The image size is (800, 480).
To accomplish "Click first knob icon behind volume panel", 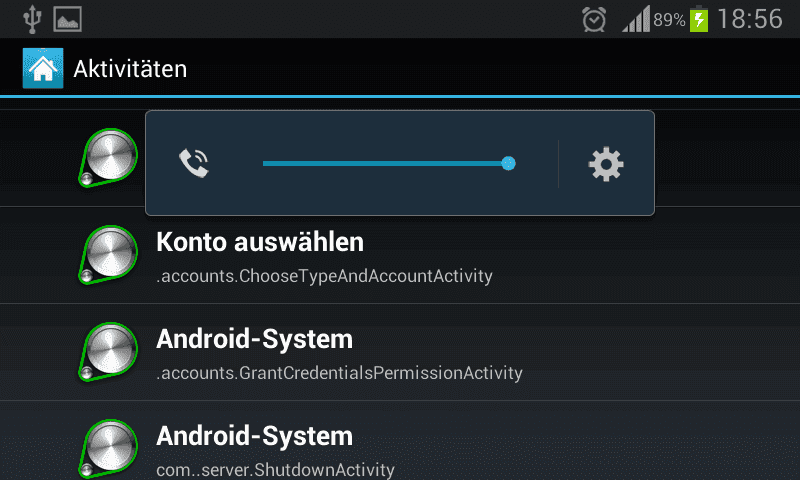I will click(108, 157).
